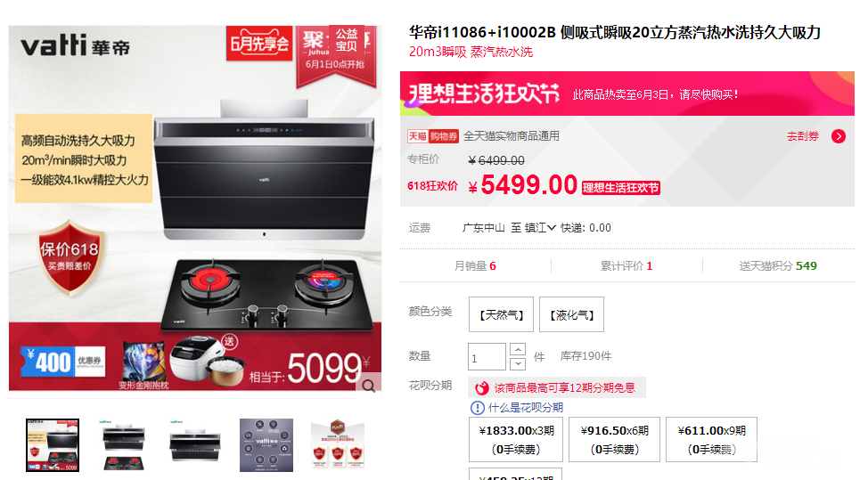Open the magnifier icon on product image
The width and height of the screenshot is (868, 480).
[369, 386]
